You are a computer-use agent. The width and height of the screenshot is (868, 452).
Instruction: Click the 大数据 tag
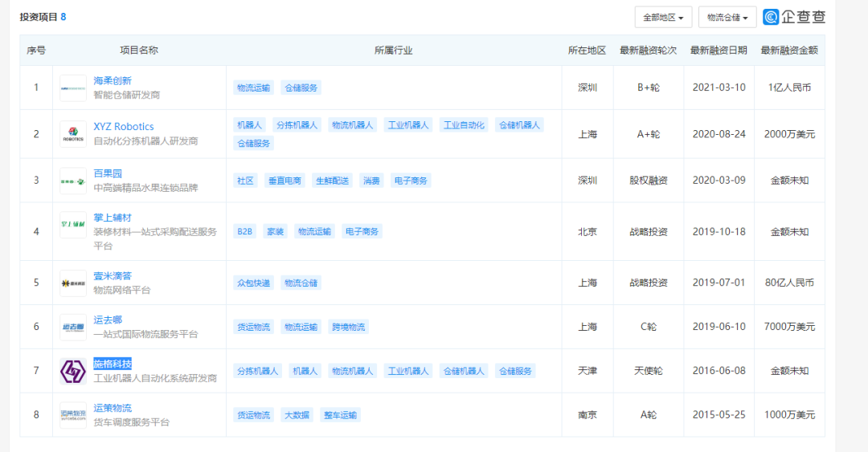[x=297, y=415]
